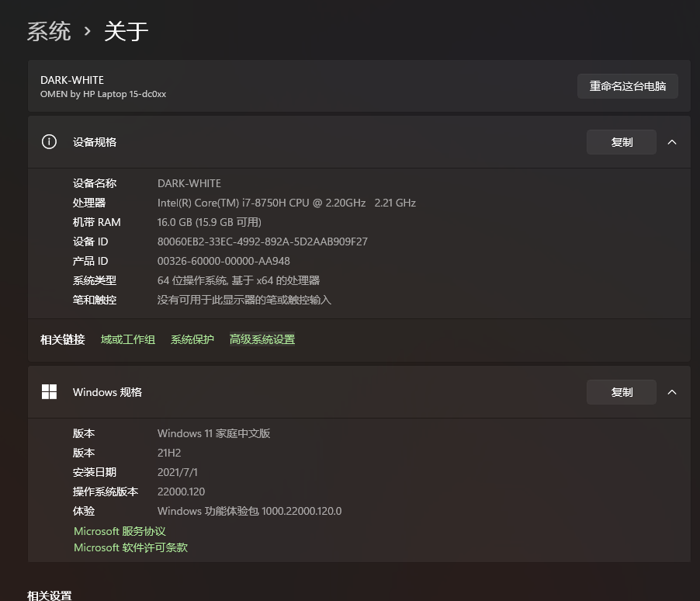The image size is (700, 601).
Task: Click the 相关链接 label
Action: pos(63,339)
